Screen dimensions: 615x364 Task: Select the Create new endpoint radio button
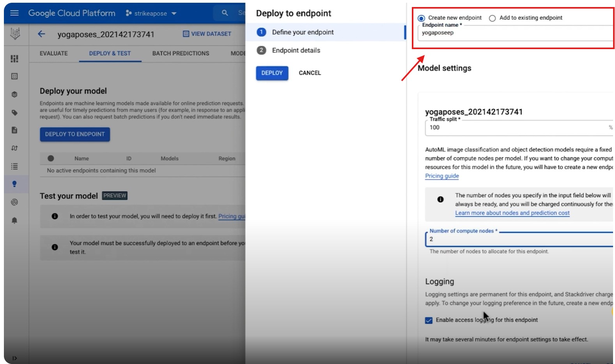click(x=421, y=18)
